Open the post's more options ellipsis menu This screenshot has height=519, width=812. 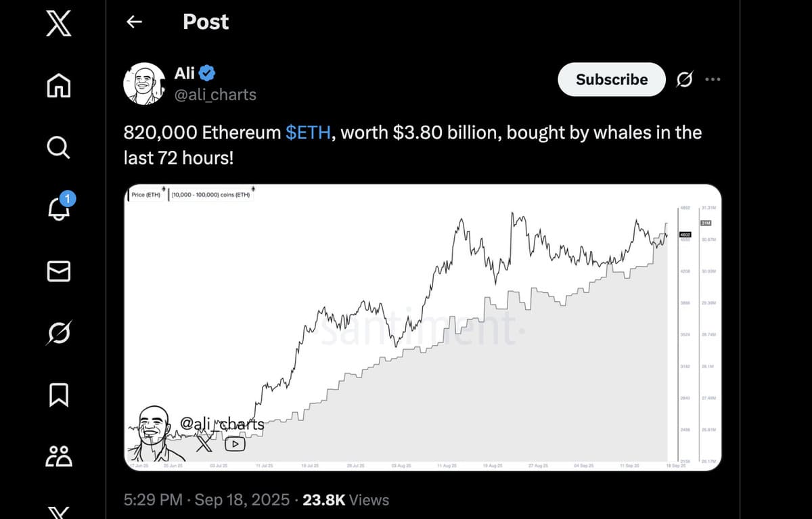click(x=713, y=80)
